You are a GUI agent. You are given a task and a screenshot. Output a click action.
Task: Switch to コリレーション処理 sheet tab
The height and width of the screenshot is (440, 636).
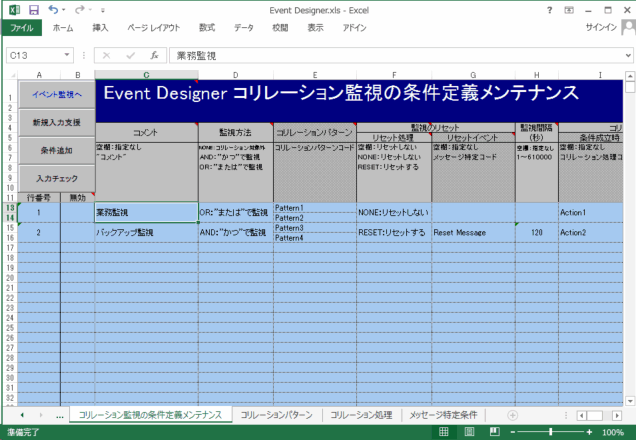[x=361, y=415]
